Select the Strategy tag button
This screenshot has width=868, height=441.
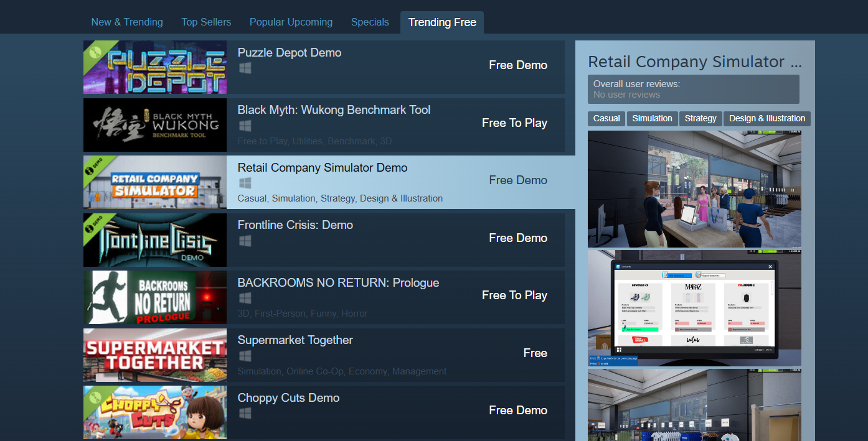click(701, 118)
